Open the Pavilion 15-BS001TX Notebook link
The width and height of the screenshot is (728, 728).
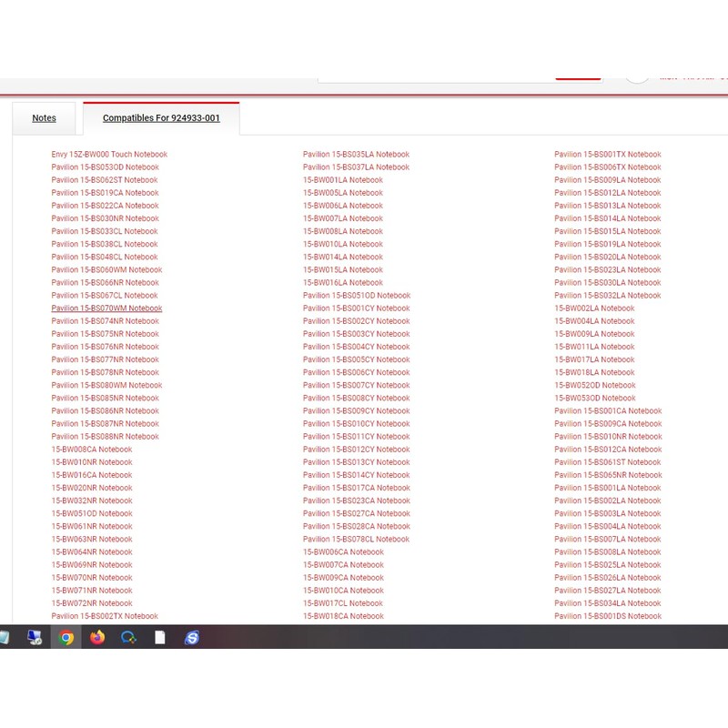[x=608, y=155]
